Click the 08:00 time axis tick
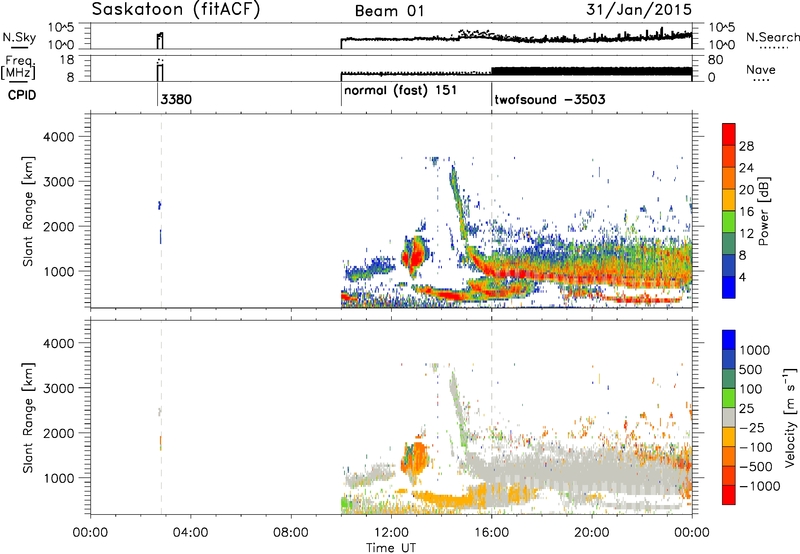The height and width of the screenshot is (554, 800). pos(291,533)
